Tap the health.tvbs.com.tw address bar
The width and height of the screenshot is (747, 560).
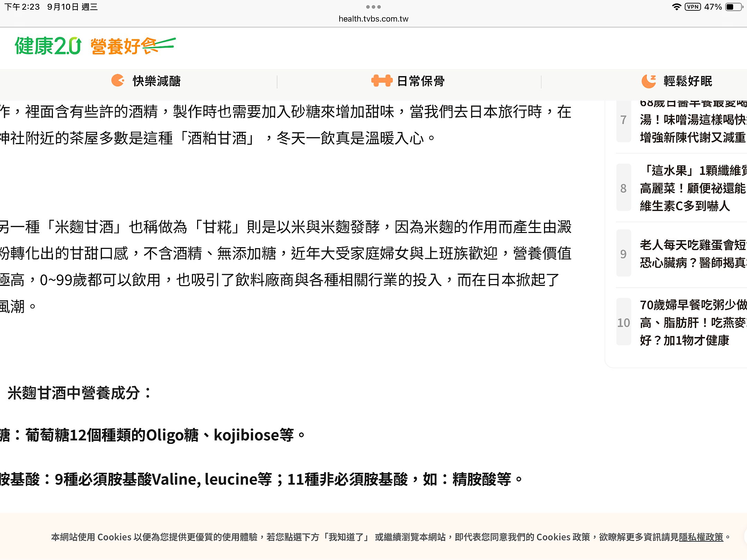(373, 19)
